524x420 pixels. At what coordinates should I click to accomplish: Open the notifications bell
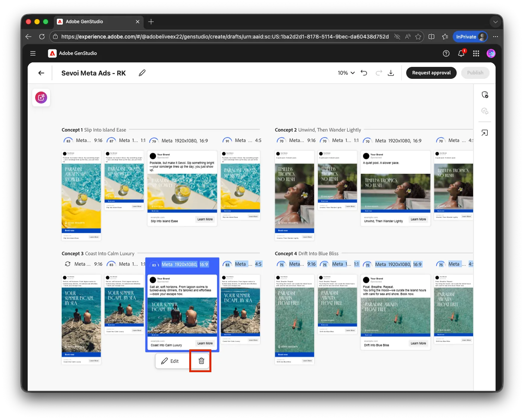[461, 53]
